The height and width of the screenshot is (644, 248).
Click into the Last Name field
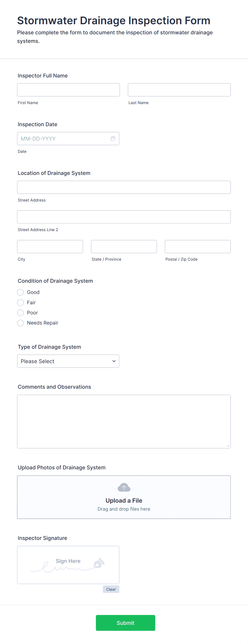(179, 90)
